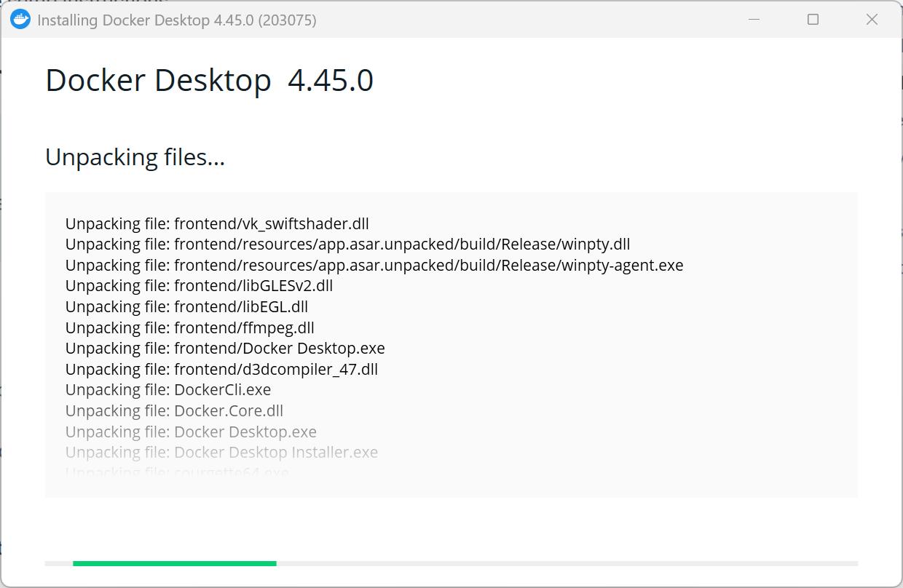Select log line 'frontend/libGLESv2.dll'
903x588 pixels.
coord(199,286)
